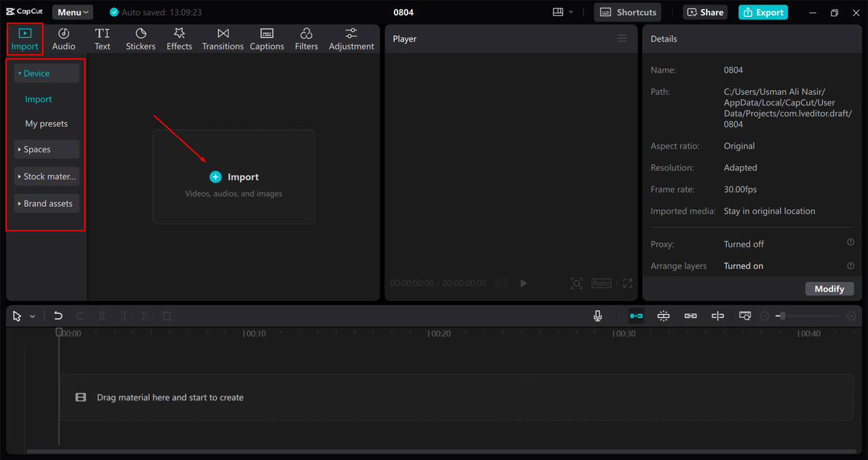Click the Frame rate value 30.00fps
The width and height of the screenshot is (868, 460).
741,189
